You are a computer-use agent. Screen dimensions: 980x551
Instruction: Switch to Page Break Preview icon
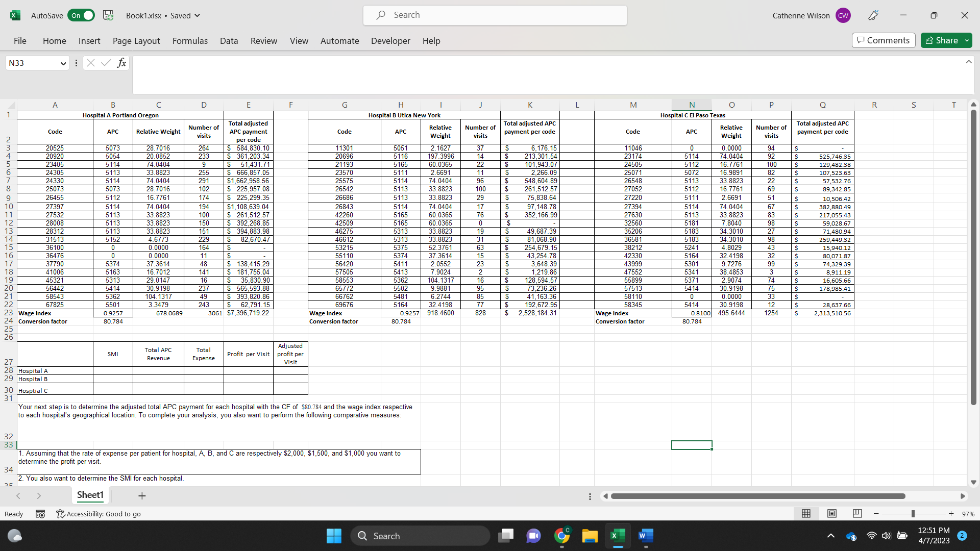[857, 513]
